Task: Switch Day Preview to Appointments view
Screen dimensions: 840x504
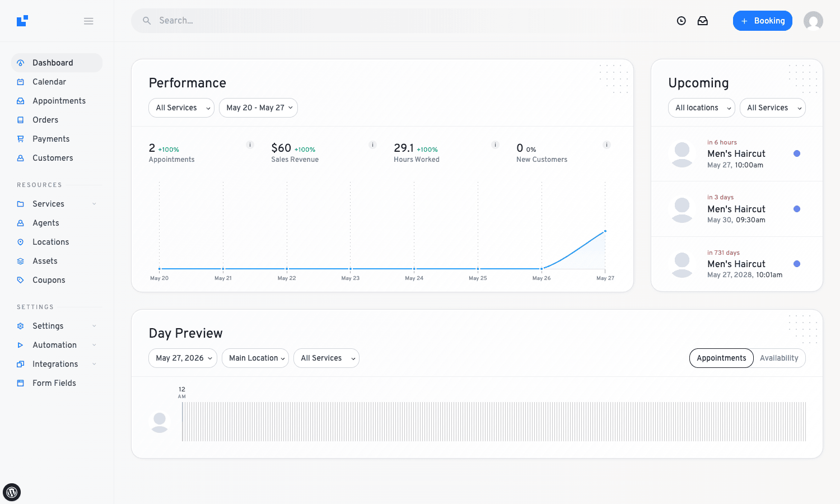Action: (721, 358)
